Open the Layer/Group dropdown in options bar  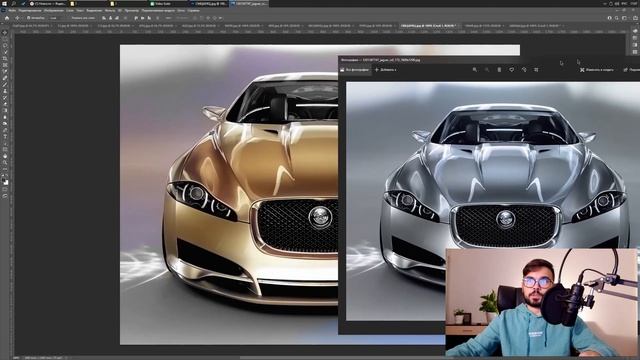coord(55,18)
